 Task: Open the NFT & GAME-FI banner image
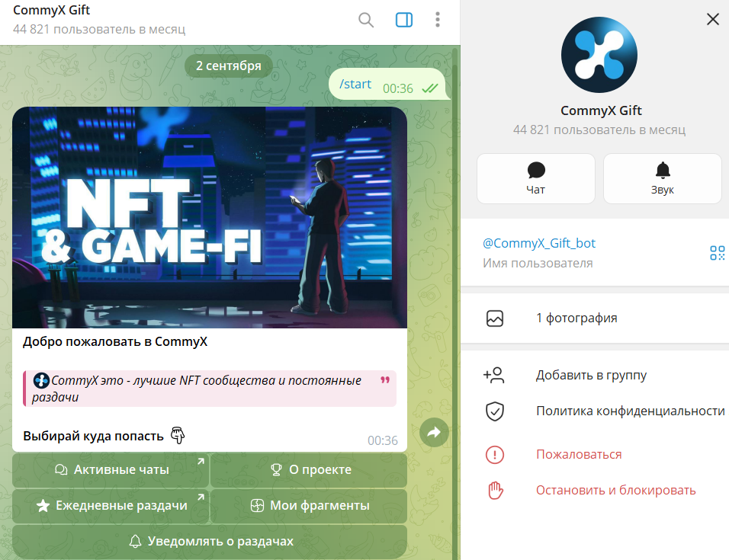(x=210, y=217)
